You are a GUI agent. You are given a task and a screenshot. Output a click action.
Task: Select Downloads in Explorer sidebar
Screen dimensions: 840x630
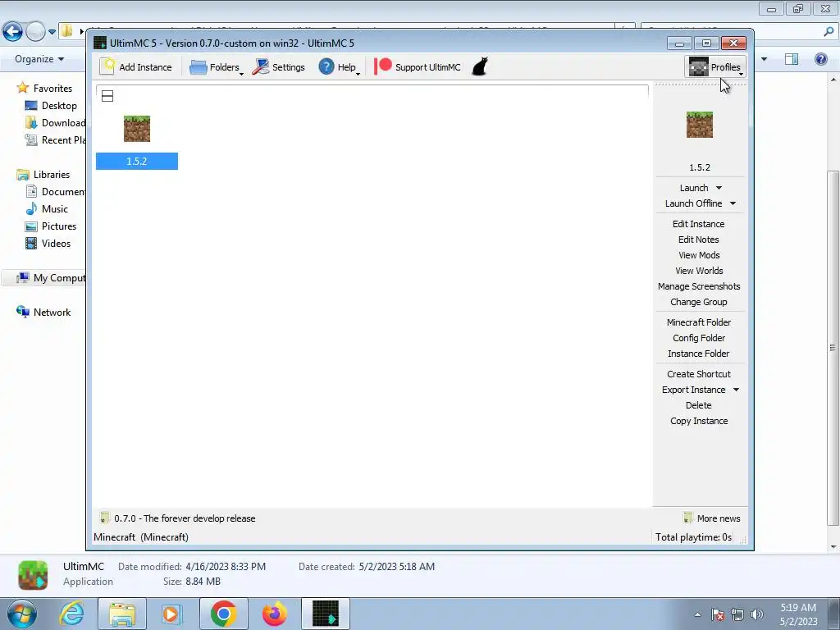click(55, 123)
